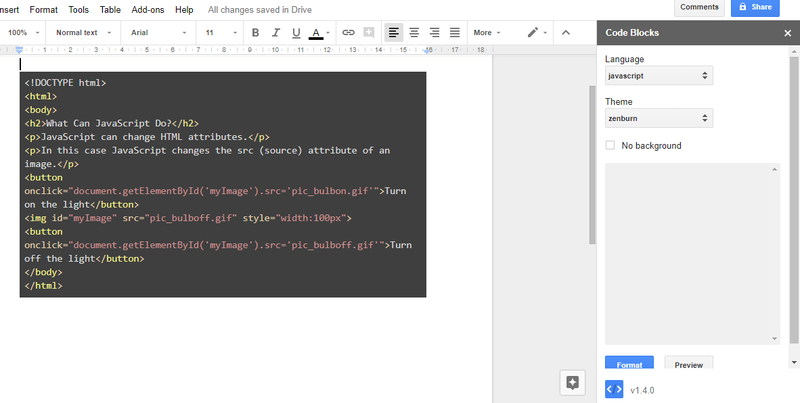Click the Comments button

pyautogui.click(x=699, y=7)
